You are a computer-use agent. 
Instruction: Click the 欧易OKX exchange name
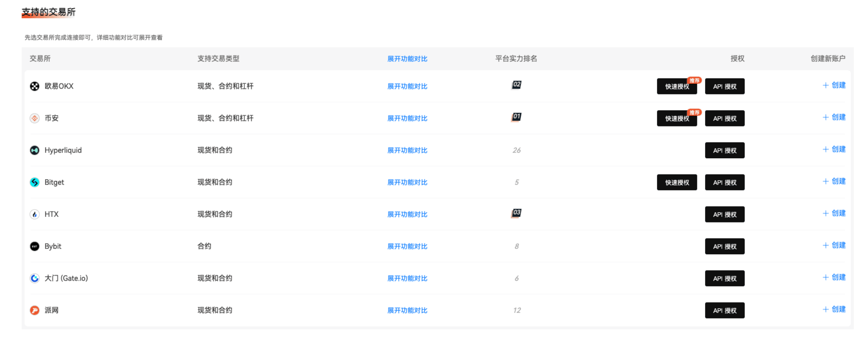click(x=59, y=86)
